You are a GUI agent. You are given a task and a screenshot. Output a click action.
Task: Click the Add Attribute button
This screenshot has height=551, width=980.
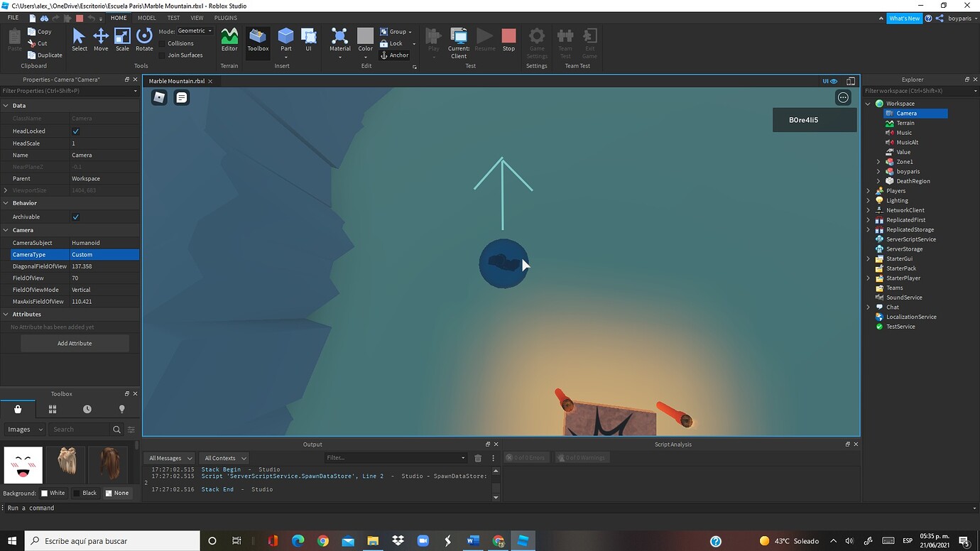point(74,343)
